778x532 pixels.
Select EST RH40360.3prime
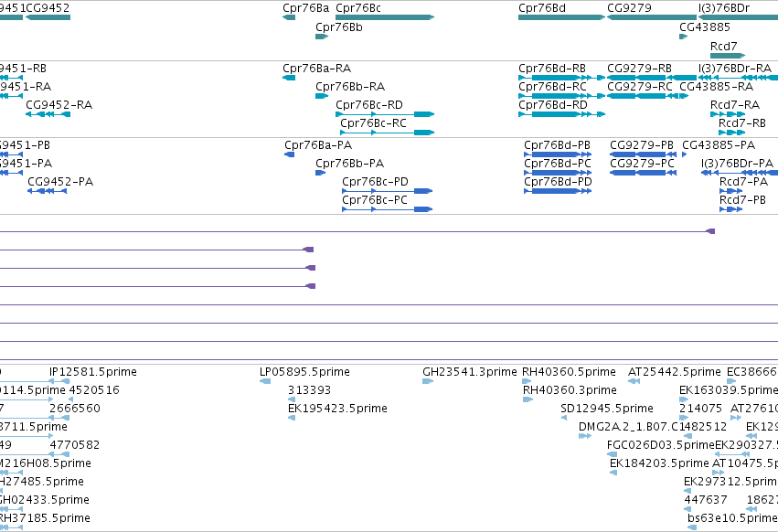point(528,399)
